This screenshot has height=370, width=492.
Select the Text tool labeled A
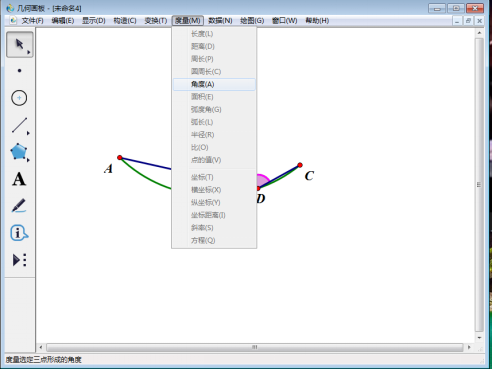coord(19,179)
